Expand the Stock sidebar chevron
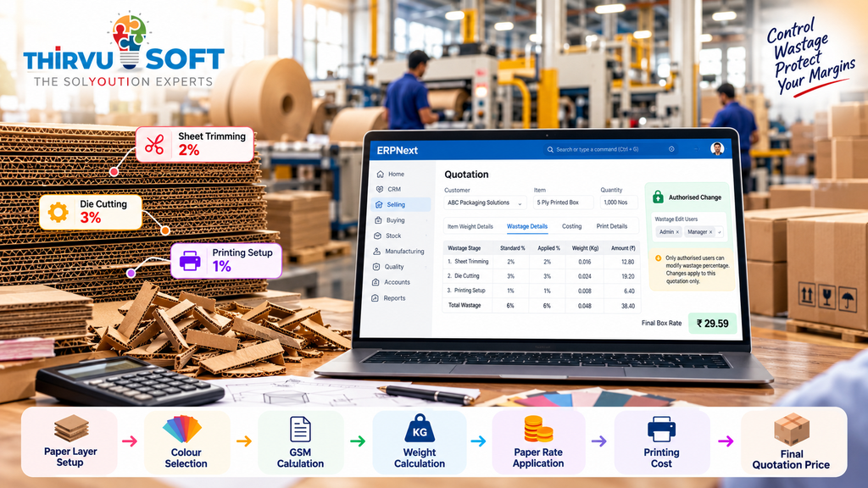 (427, 236)
